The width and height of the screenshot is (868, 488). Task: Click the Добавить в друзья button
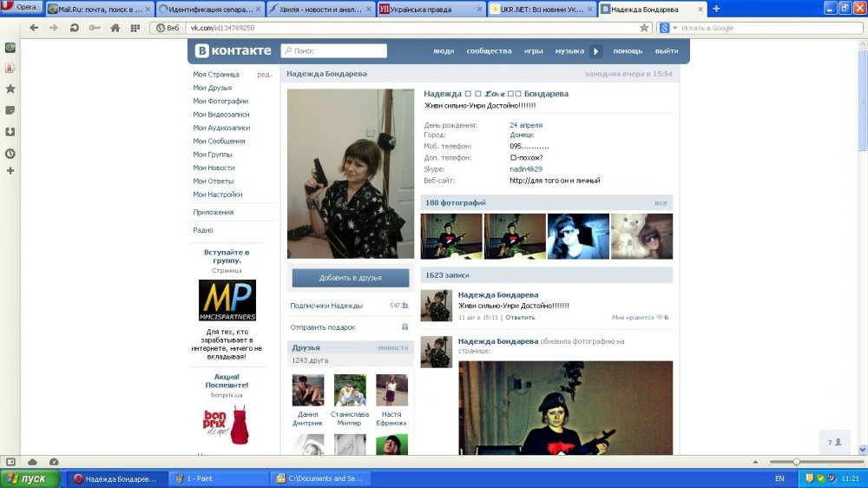(x=351, y=278)
